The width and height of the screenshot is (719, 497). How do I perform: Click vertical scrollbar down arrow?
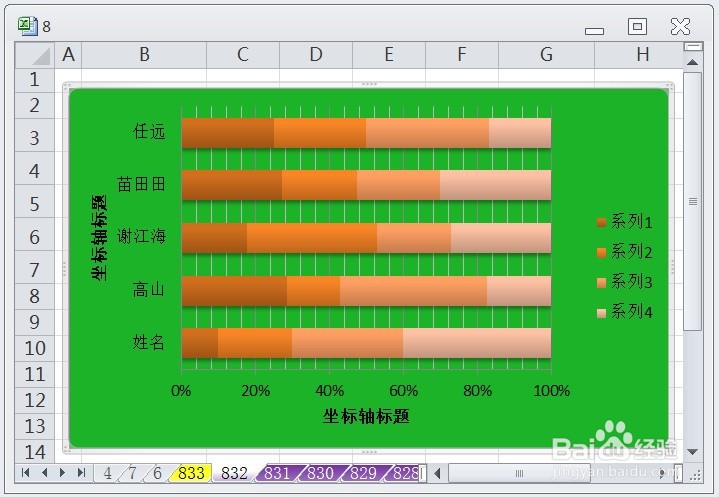point(693,452)
